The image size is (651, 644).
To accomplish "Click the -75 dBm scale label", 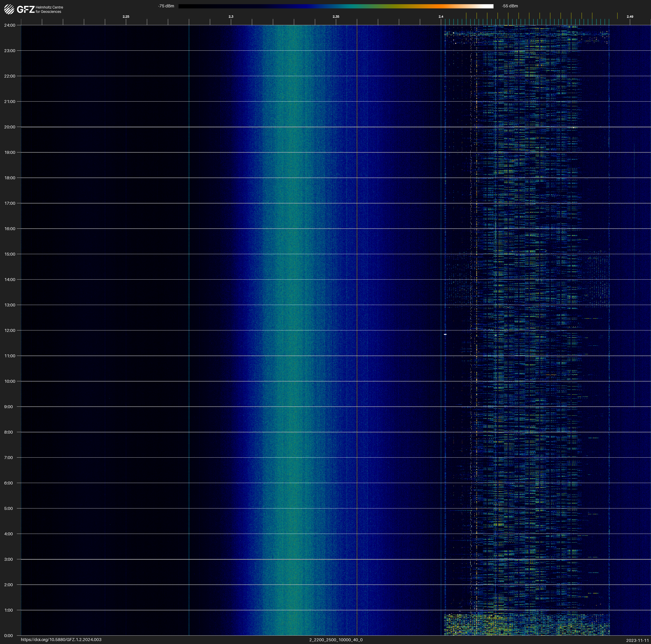I will pyautogui.click(x=166, y=6).
